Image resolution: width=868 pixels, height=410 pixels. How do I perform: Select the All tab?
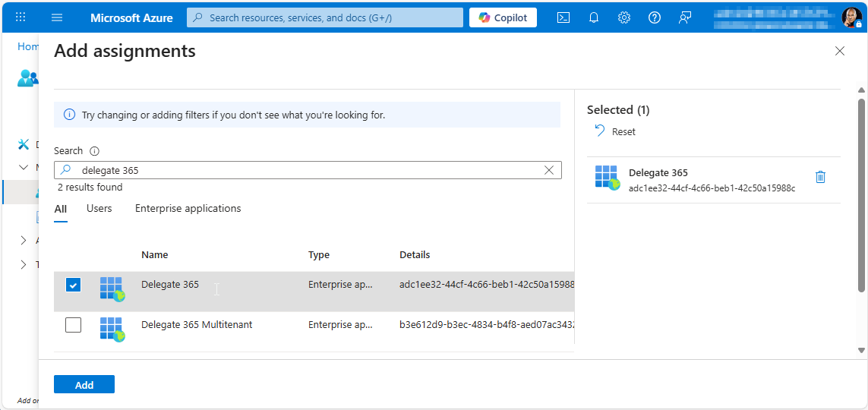pyautogui.click(x=61, y=209)
